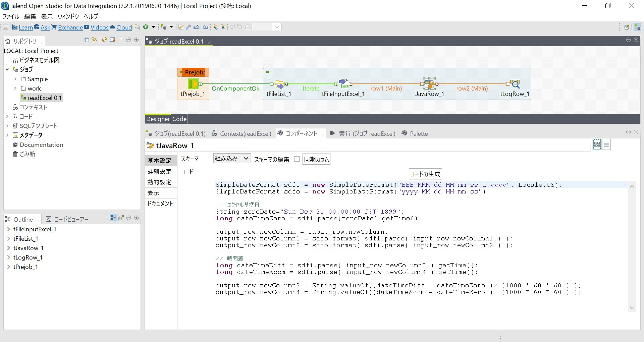Click the wrench project settings toolbar icon

(189, 27)
